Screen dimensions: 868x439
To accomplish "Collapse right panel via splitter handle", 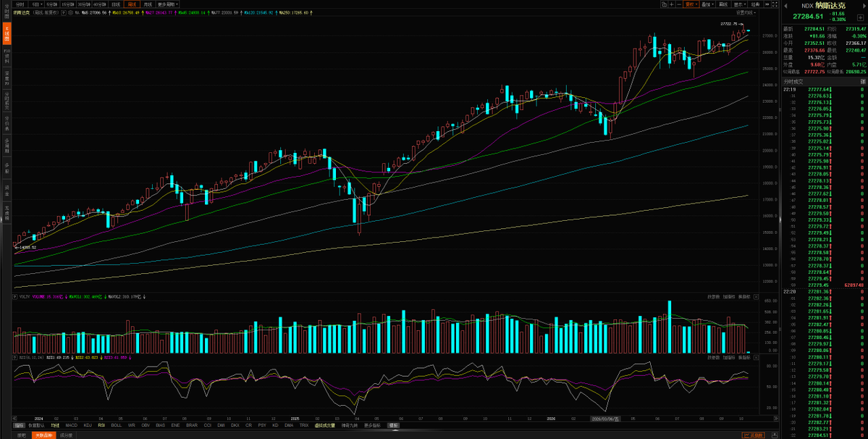I will pyautogui.click(x=780, y=220).
